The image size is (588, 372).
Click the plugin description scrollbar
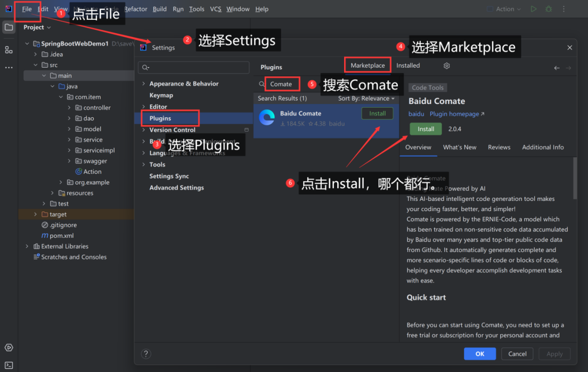coord(575,179)
